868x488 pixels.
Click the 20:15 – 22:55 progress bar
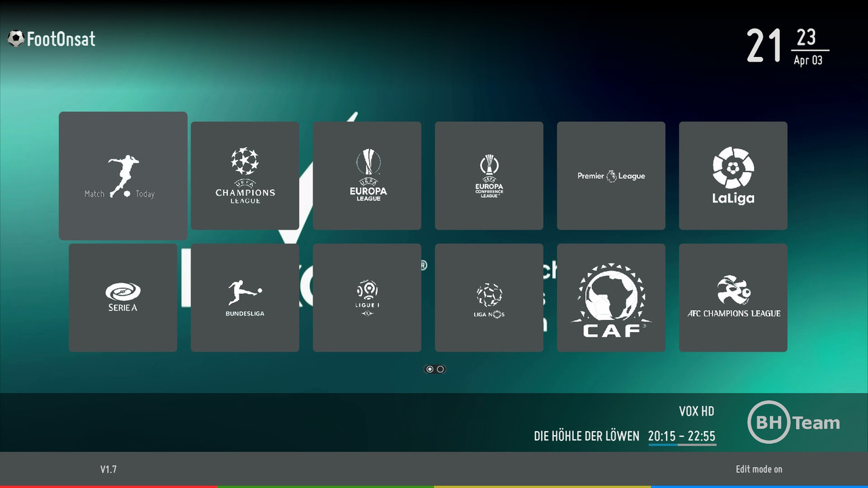682,445
